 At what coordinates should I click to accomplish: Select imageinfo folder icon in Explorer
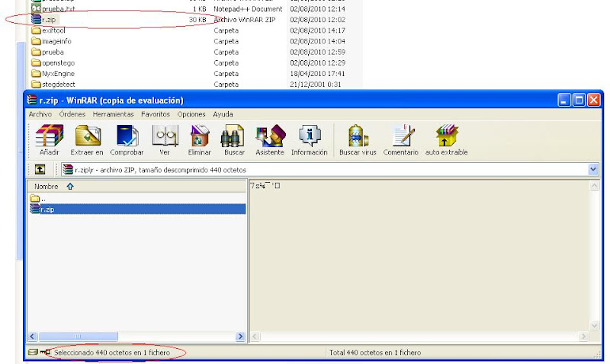[x=36, y=41]
